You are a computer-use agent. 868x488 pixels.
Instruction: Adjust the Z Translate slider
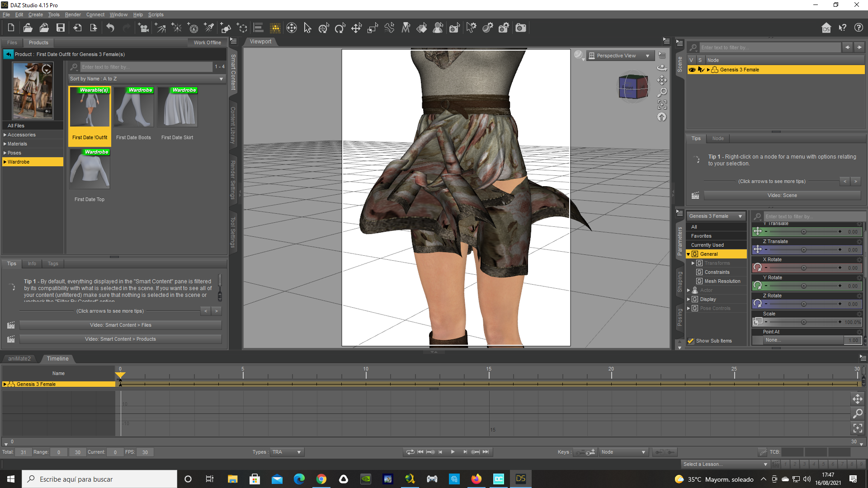click(x=803, y=250)
